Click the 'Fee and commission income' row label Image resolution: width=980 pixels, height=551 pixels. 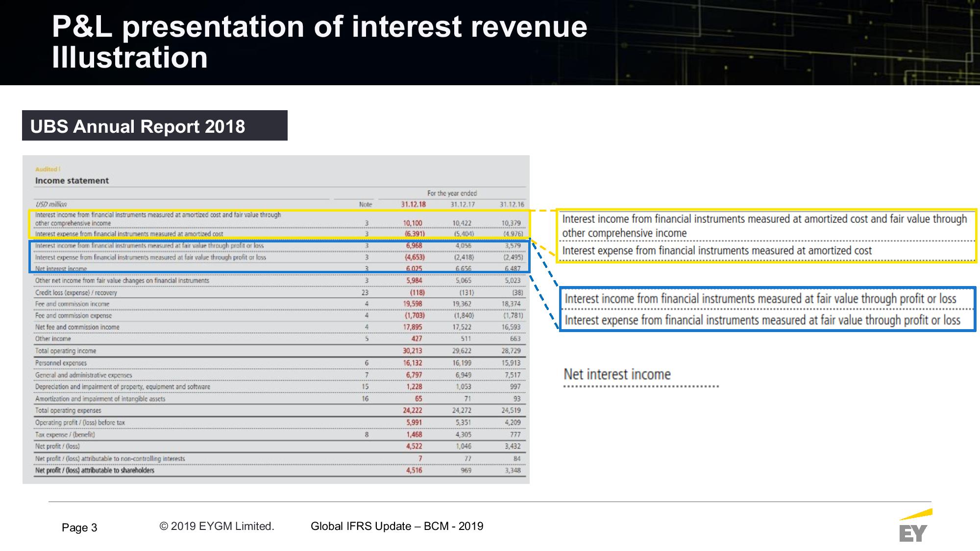pos(72,304)
